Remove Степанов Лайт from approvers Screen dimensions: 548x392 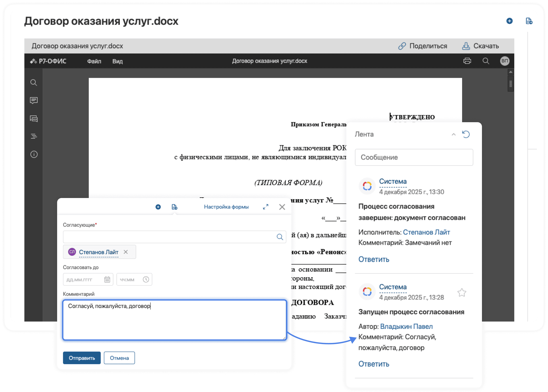126,252
